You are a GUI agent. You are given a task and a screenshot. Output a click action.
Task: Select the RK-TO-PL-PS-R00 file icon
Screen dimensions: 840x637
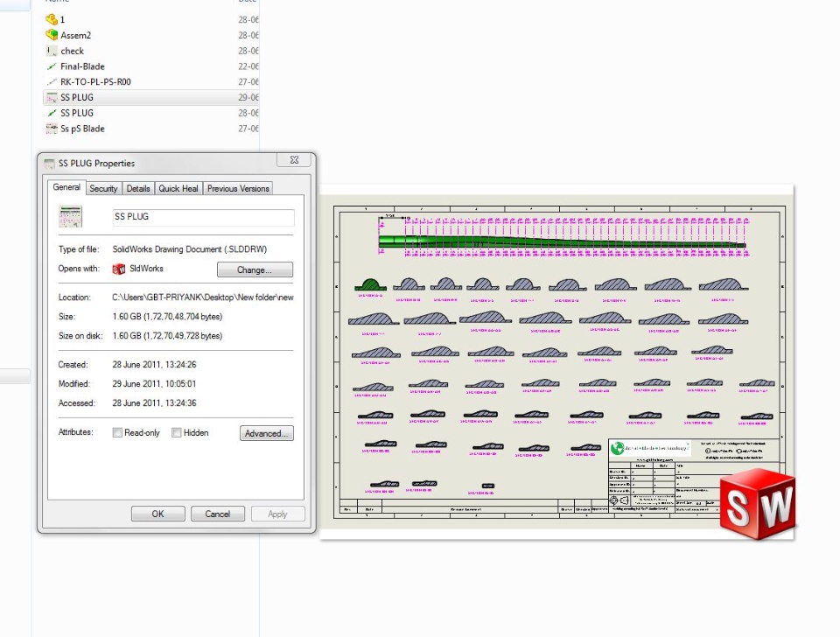click(52, 82)
